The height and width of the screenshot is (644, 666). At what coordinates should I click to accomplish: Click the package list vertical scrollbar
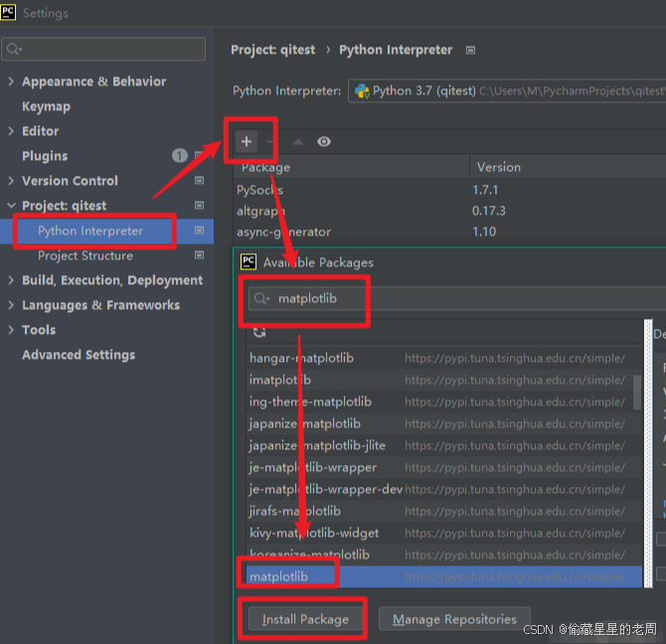(x=637, y=392)
